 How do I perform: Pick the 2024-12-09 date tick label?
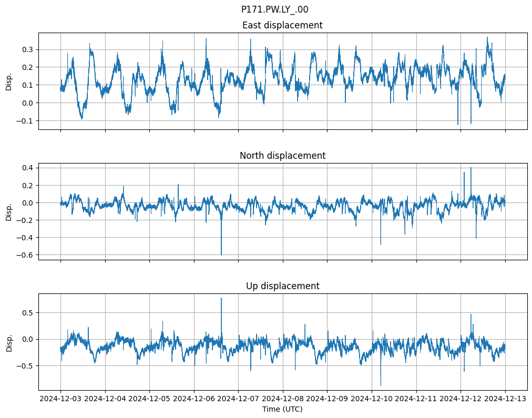coord(327,399)
